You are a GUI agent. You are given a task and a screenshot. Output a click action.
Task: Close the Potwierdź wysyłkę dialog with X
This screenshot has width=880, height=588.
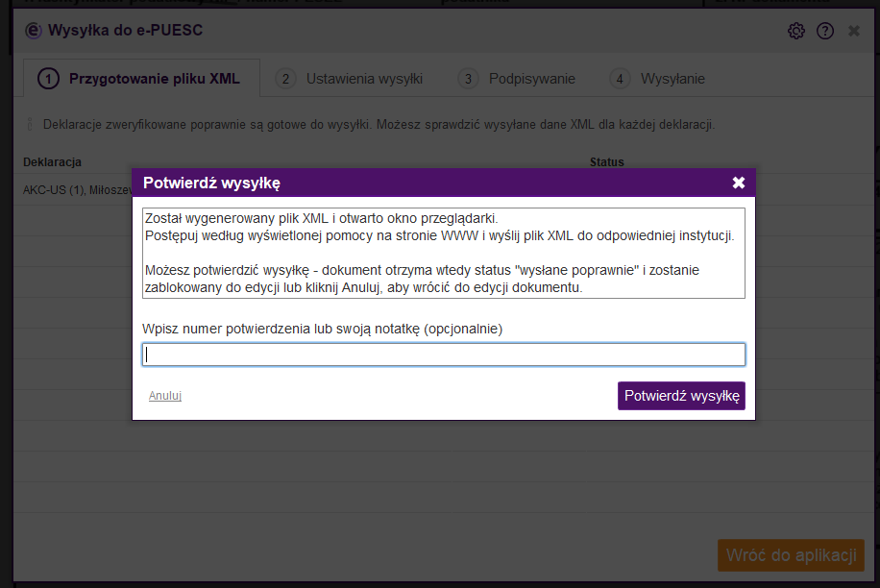pos(739,183)
